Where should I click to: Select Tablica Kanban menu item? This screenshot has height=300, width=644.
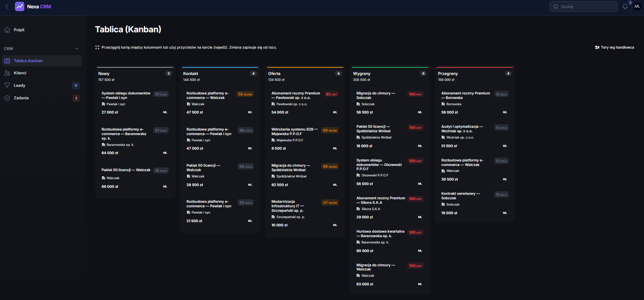[x=42, y=61]
